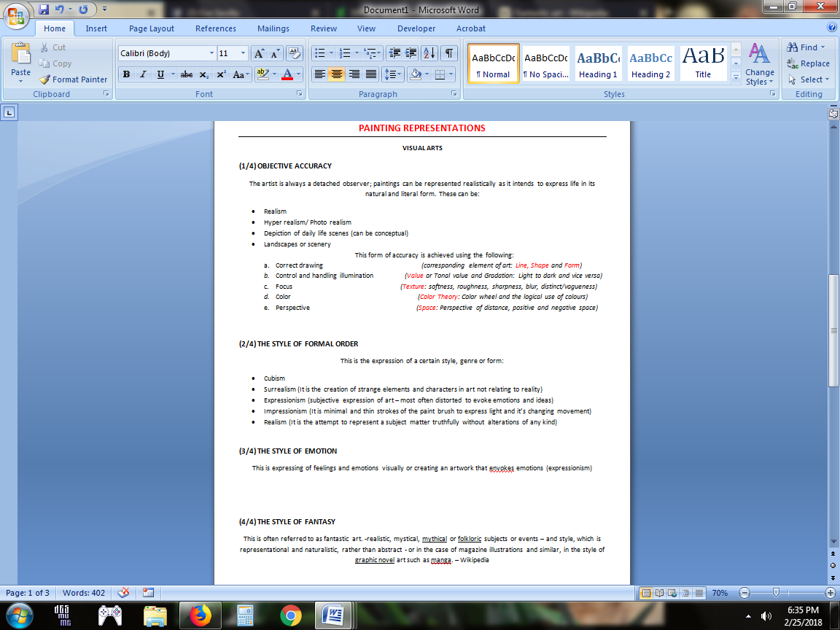840x630 pixels.
Task: Toggle bold formatting
Action: 126,74
